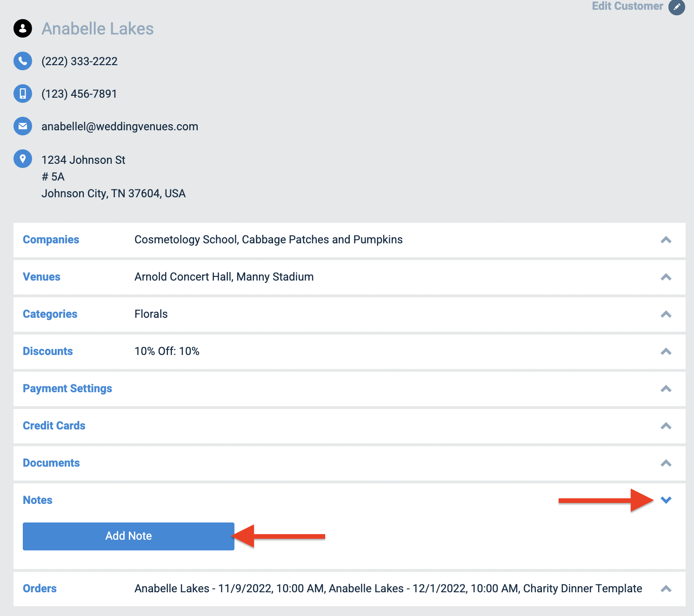Screen dimensions: 694x616
Task: Click the Edit Customer pencil icon
Action: tap(676, 7)
